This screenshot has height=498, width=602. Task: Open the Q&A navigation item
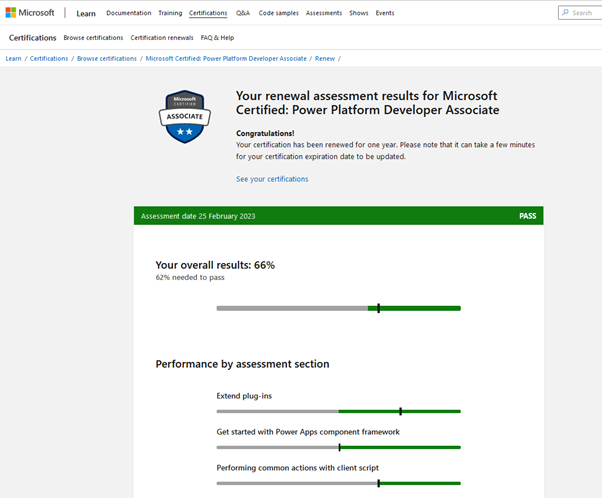tap(243, 13)
